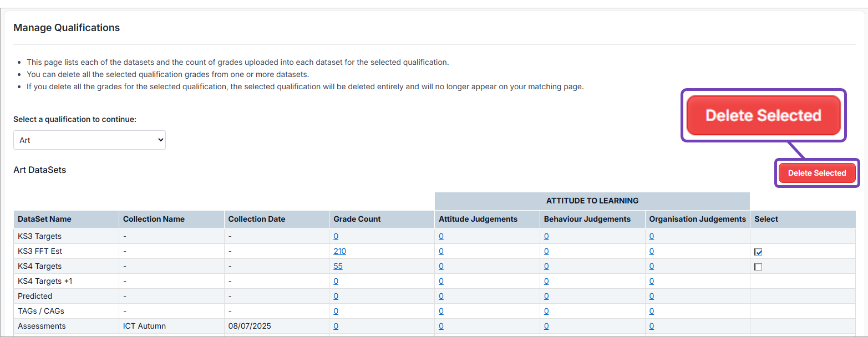868x337 pixels.
Task: Click the Select column header
Action: tap(766, 219)
